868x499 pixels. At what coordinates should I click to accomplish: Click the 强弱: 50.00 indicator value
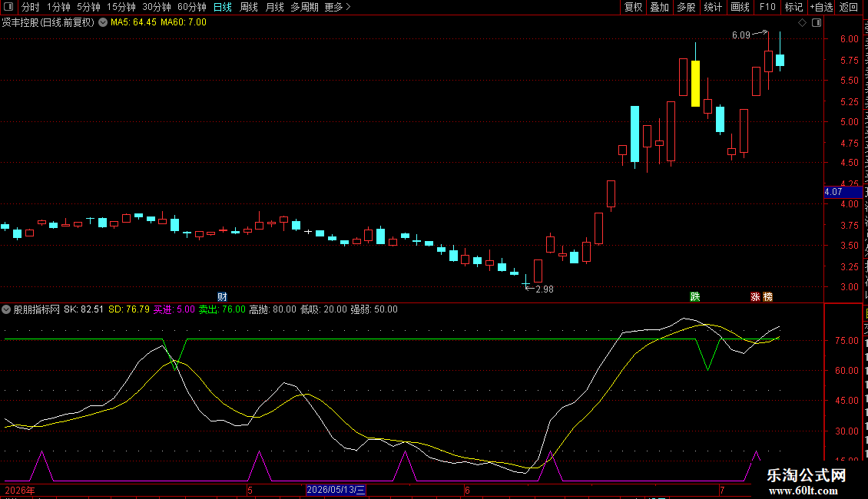click(374, 310)
